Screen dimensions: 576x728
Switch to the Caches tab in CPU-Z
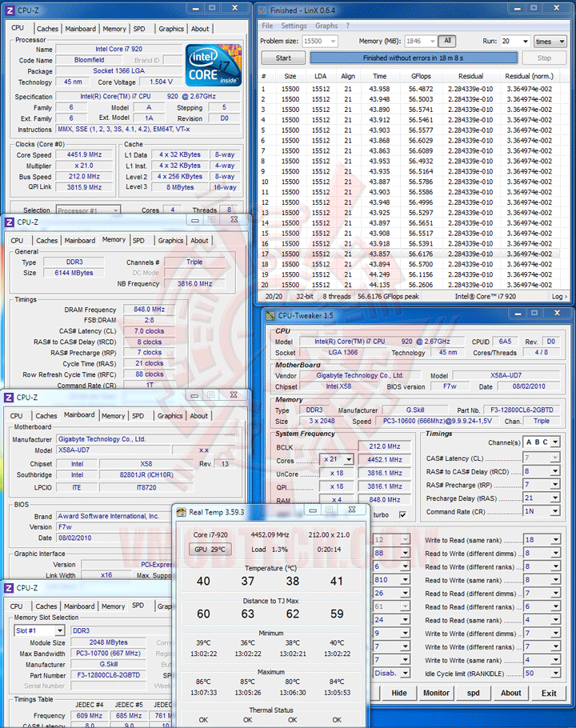pyautogui.click(x=47, y=29)
